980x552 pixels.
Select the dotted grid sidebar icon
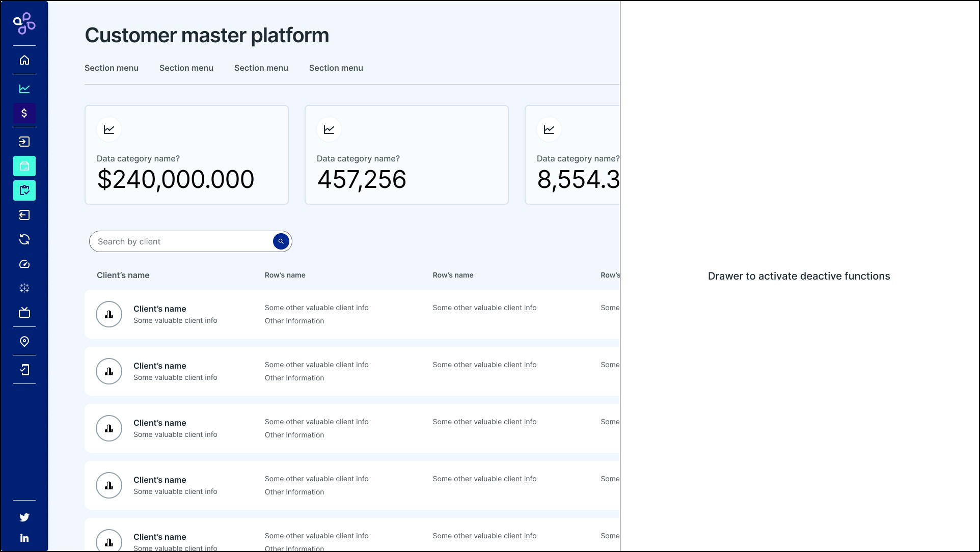pos(24,288)
